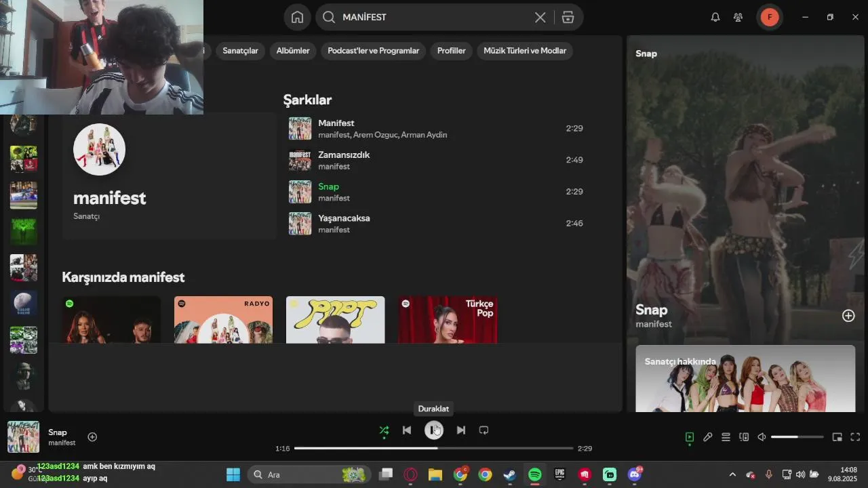This screenshot has width=868, height=488.
Task: Open first Karşınızda manifest playlist card
Action: 111,319
